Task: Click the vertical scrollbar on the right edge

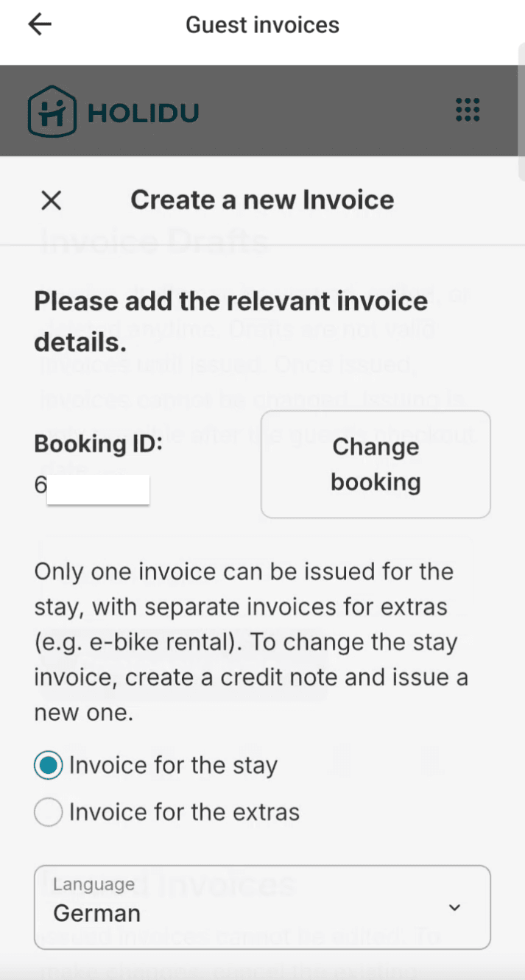Action: 521,110
